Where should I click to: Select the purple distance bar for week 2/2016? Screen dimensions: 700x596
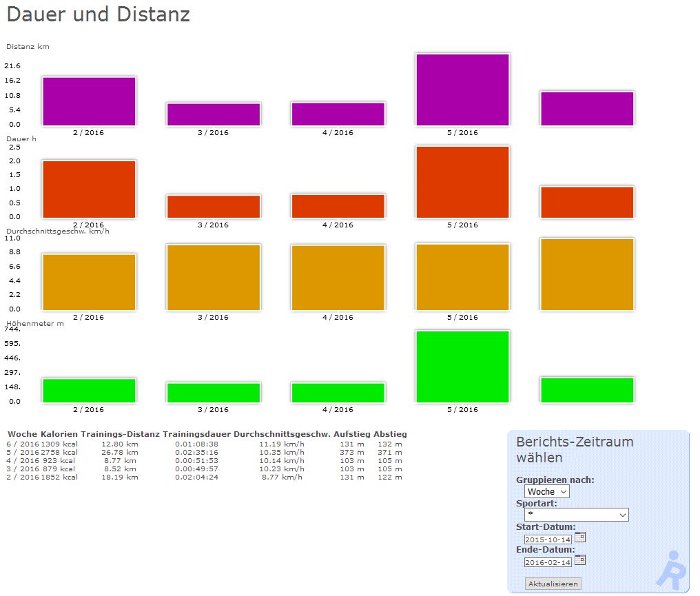coord(89,101)
